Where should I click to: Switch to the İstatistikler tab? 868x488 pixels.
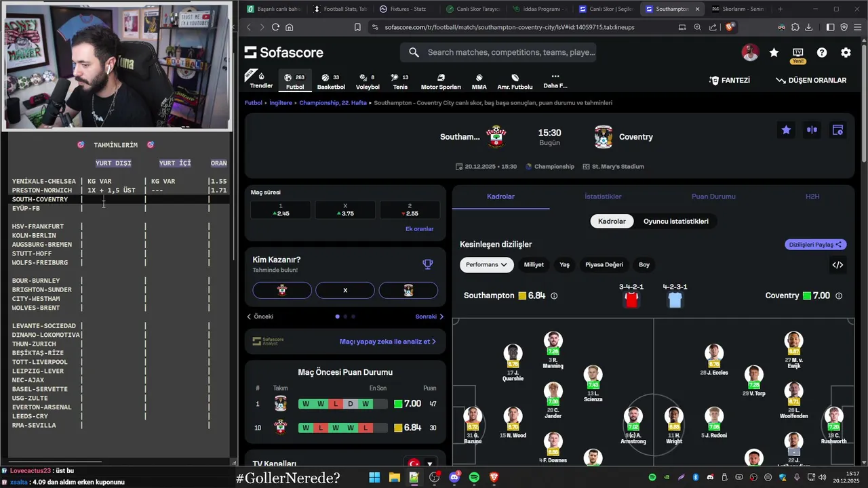[603, 197]
